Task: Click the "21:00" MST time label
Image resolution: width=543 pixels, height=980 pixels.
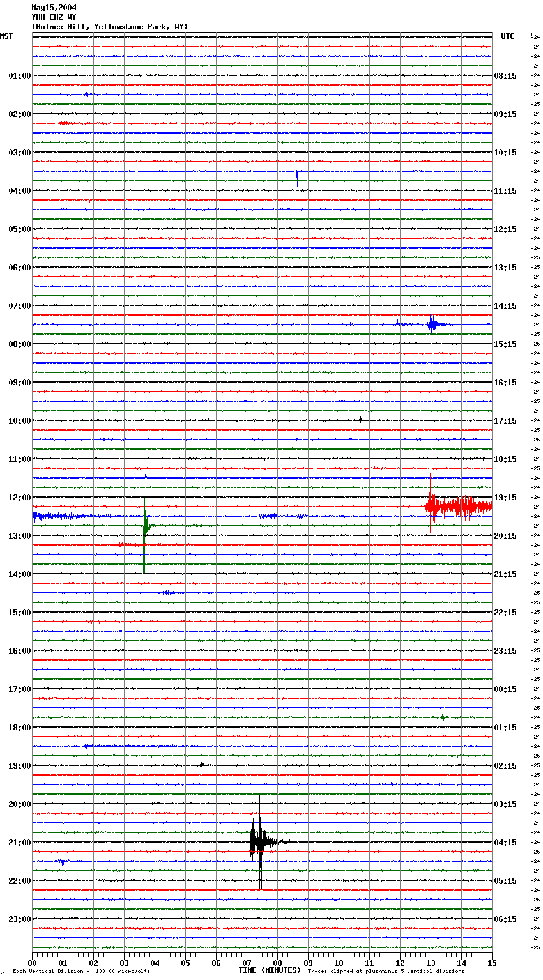Action: pos(20,843)
